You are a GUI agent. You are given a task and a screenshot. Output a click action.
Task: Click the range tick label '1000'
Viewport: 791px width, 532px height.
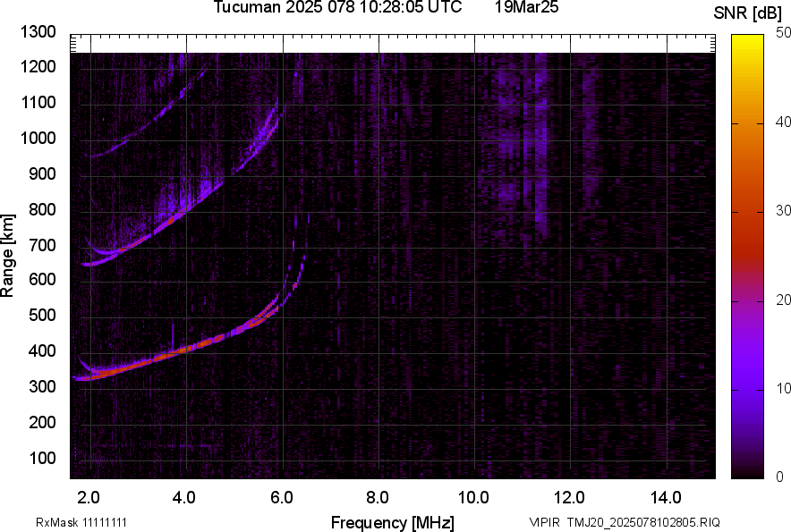38,139
